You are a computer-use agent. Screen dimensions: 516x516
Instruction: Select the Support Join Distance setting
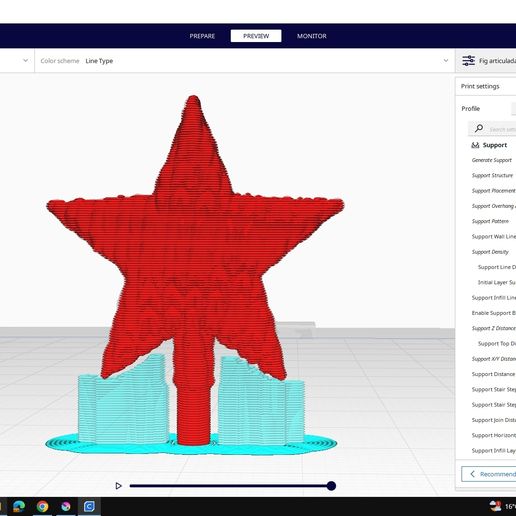point(494,420)
